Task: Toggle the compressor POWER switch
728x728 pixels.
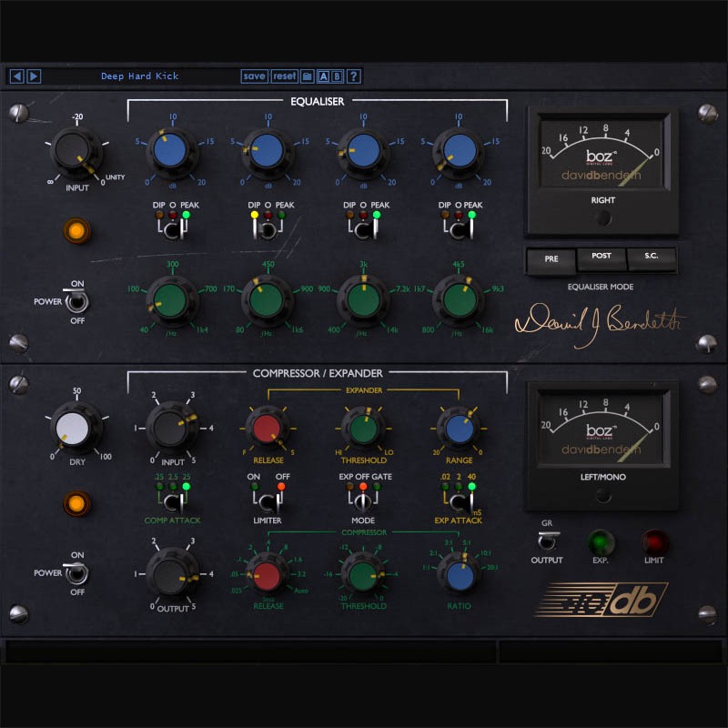Action: coord(76,572)
